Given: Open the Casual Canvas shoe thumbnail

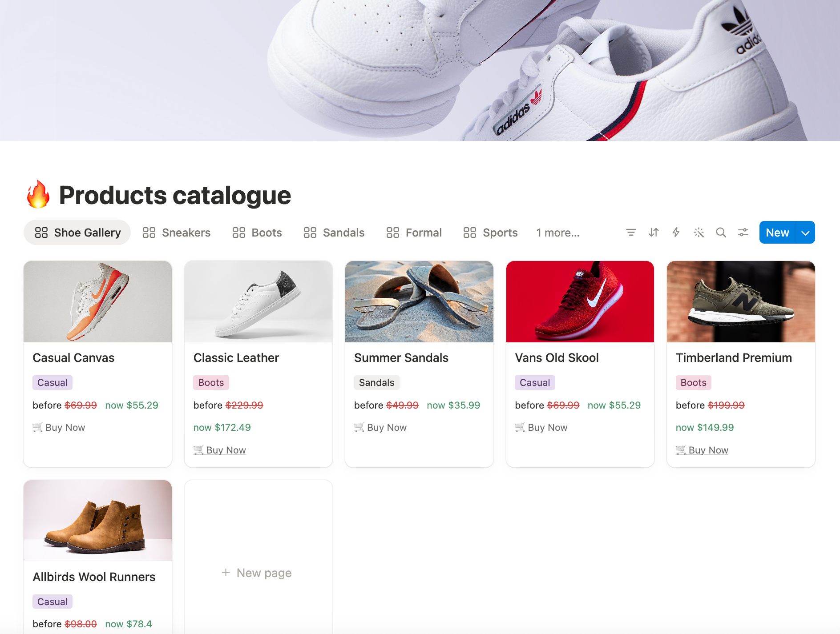Looking at the screenshot, I should tap(98, 301).
